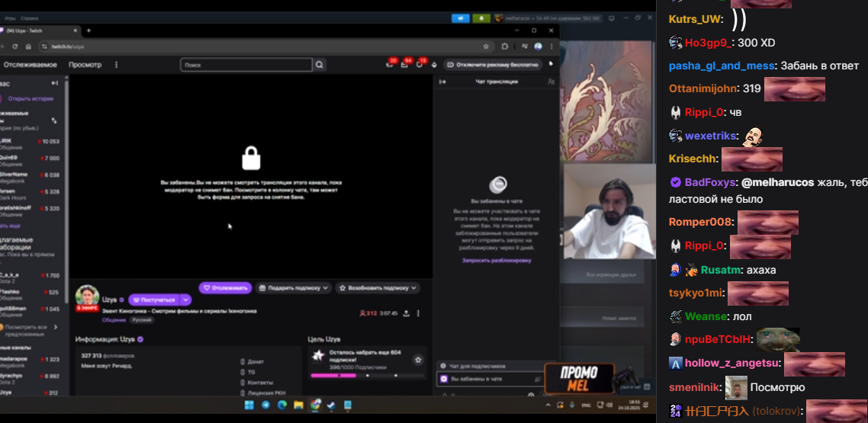
Task: Expand "Посмотреть все предложенные" chevron
Action: [56, 327]
